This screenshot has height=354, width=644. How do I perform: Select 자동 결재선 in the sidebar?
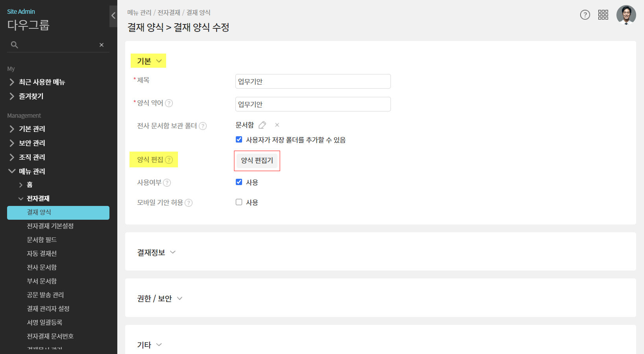tap(42, 254)
